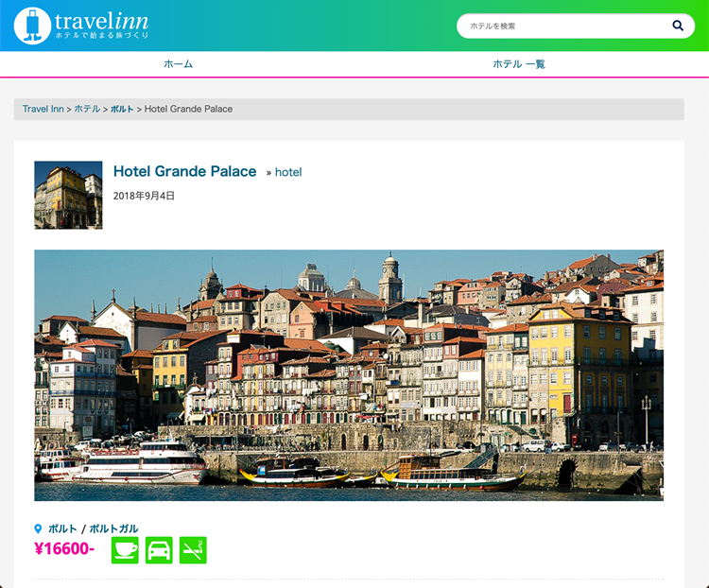The height and width of the screenshot is (588, 709).
Task: Click the travelinn logo text
Action: pyautogui.click(x=101, y=23)
